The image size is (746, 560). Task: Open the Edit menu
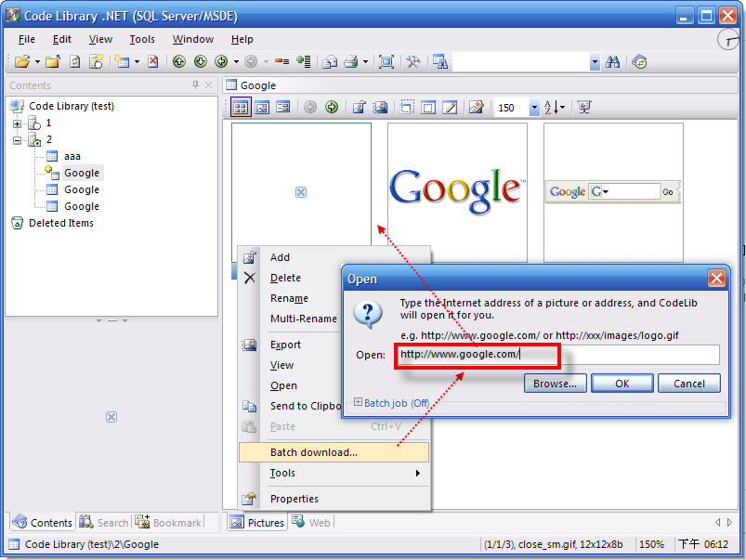pos(62,39)
